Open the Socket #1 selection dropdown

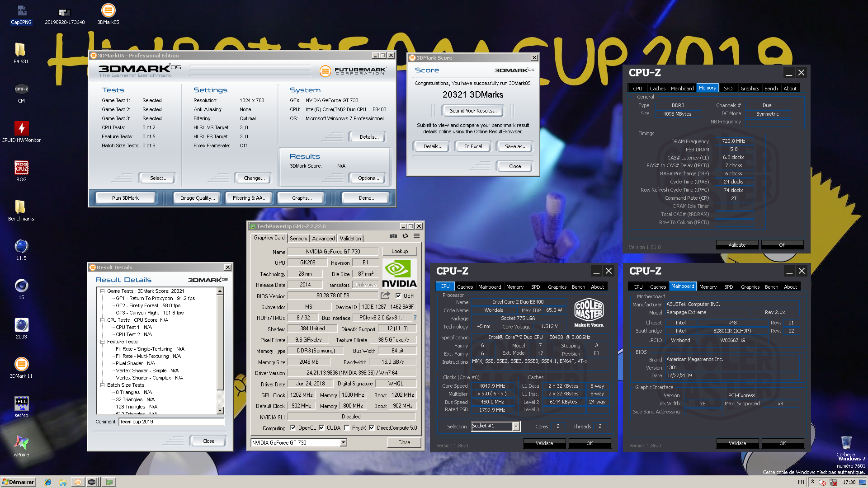click(x=516, y=426)
